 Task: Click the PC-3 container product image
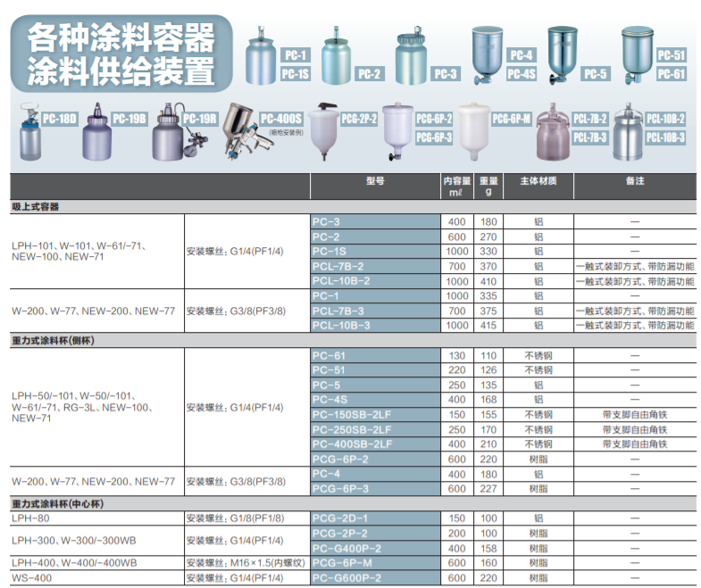tap(412, 56)
